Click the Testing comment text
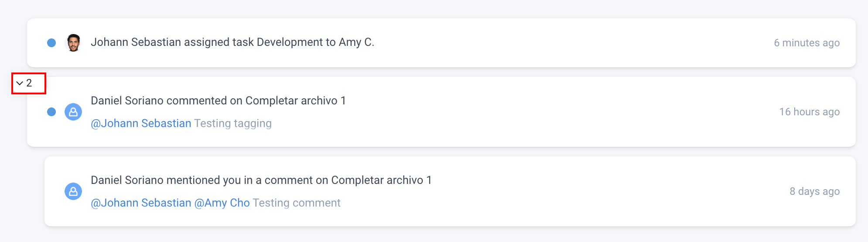The image size is (868, 242). pos(297,203)
